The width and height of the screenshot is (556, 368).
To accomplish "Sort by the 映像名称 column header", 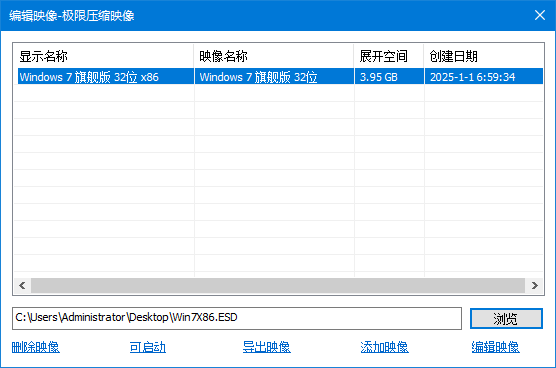I will tap(274, 56).
